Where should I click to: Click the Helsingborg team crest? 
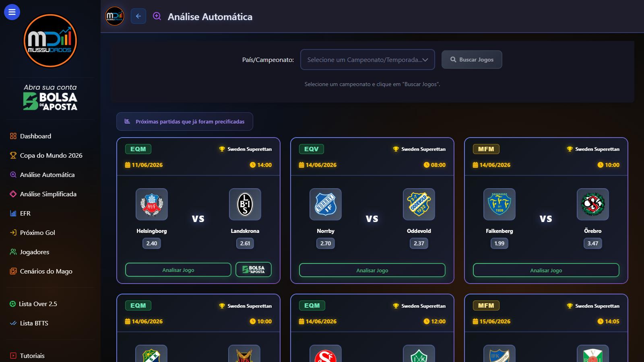[152, 204]
